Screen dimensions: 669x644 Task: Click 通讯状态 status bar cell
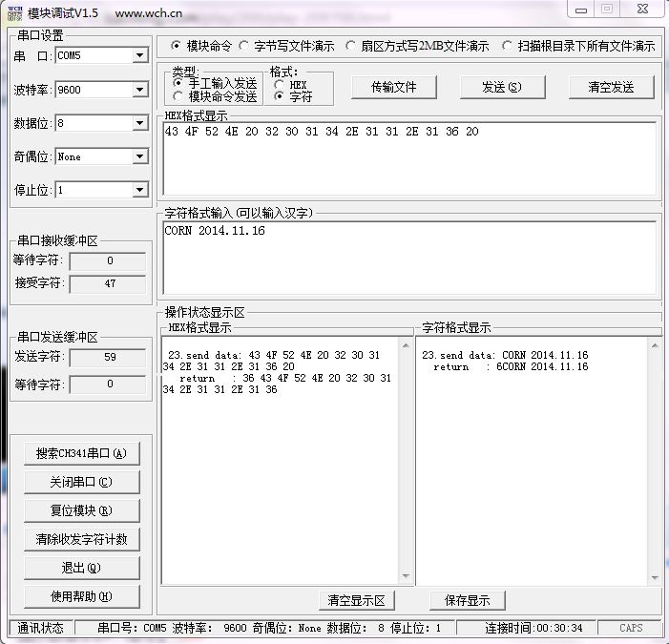[x=40, y=628]
